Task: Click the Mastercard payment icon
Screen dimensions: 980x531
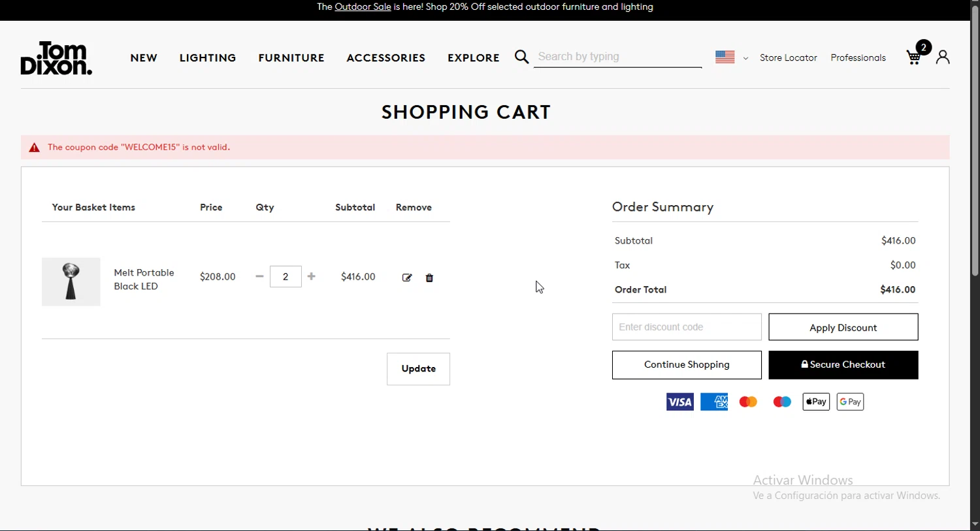Action: (x=748, y=402)
